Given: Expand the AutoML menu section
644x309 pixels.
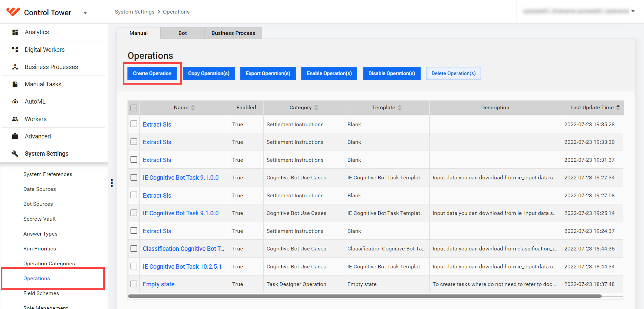Looking at the screenshot, I should tap(54, 102).
